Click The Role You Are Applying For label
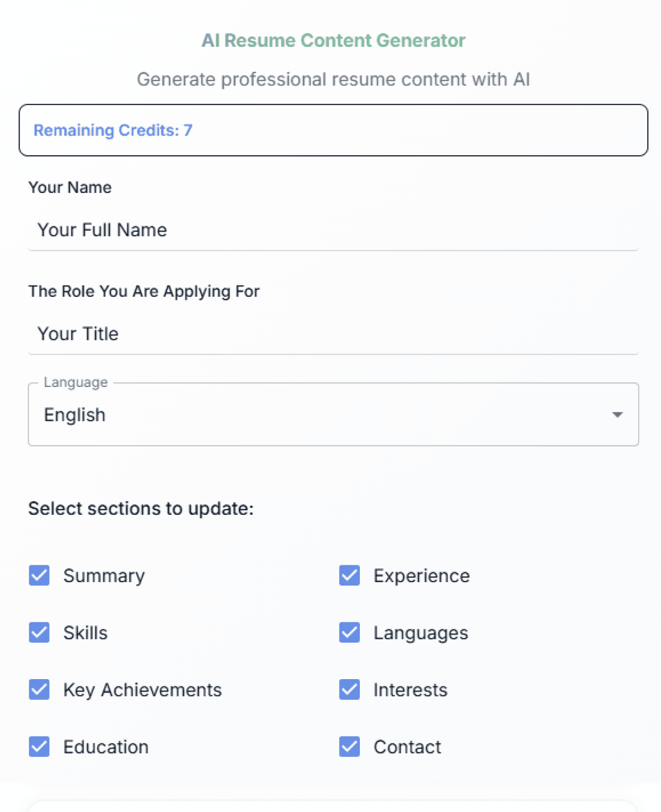The width and height of the screenshot is (661, 812). pyautogui.click(x=144, y=291)
